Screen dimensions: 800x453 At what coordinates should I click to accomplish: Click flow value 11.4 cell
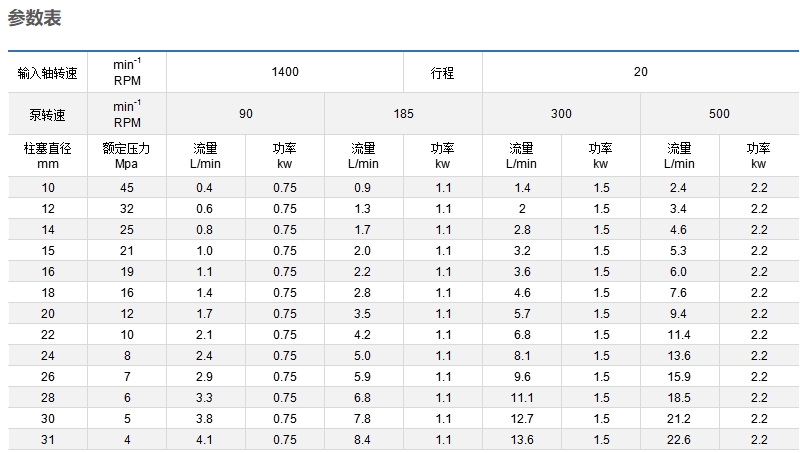(x=680, y=335)
